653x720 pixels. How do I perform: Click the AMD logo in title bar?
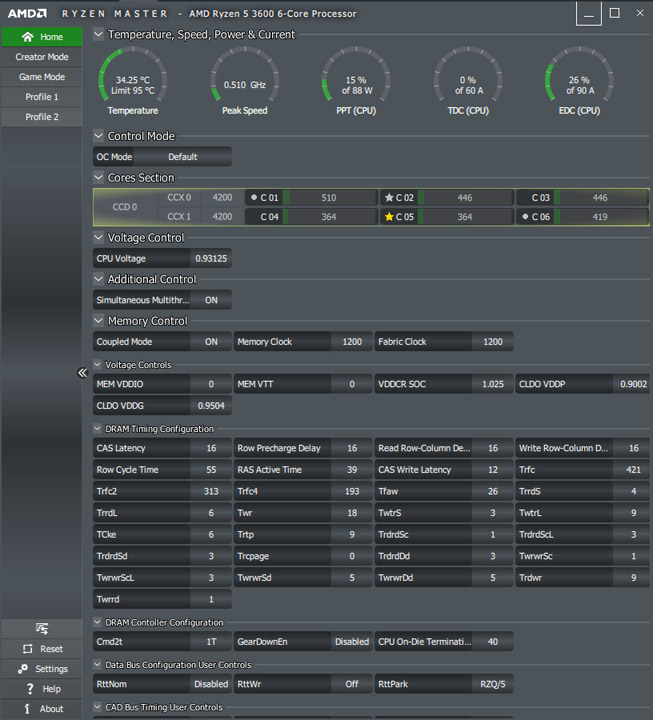27,13
